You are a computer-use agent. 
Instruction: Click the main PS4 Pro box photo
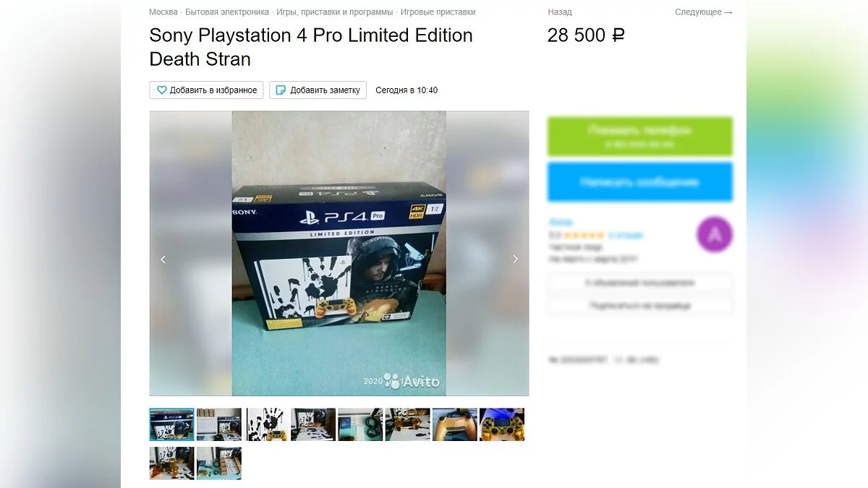pyautogui.click(x=339, y=253)
